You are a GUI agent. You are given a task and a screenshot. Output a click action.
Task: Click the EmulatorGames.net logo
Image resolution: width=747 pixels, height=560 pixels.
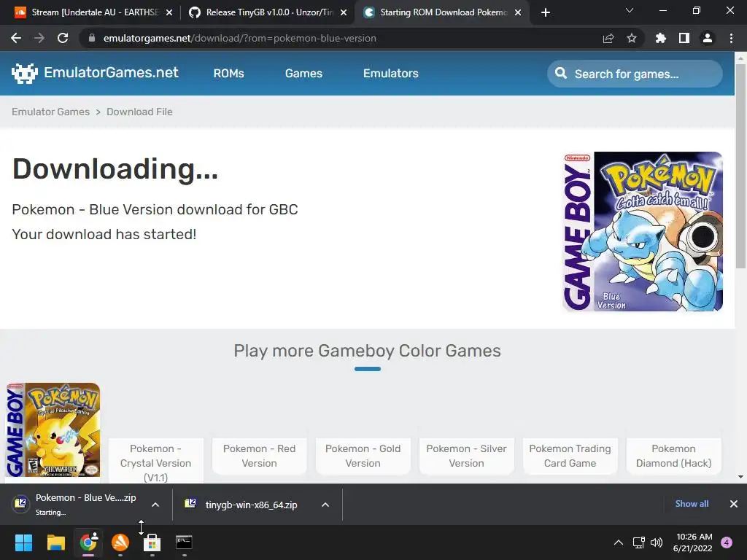tap(95, 73)
